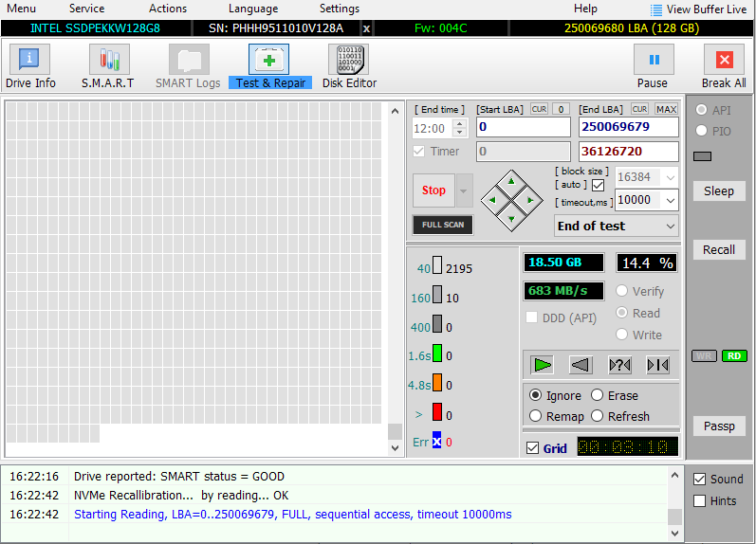Toggle the Grid checkbox
This screenshot has width=756, height=544.
coord(533,448)
